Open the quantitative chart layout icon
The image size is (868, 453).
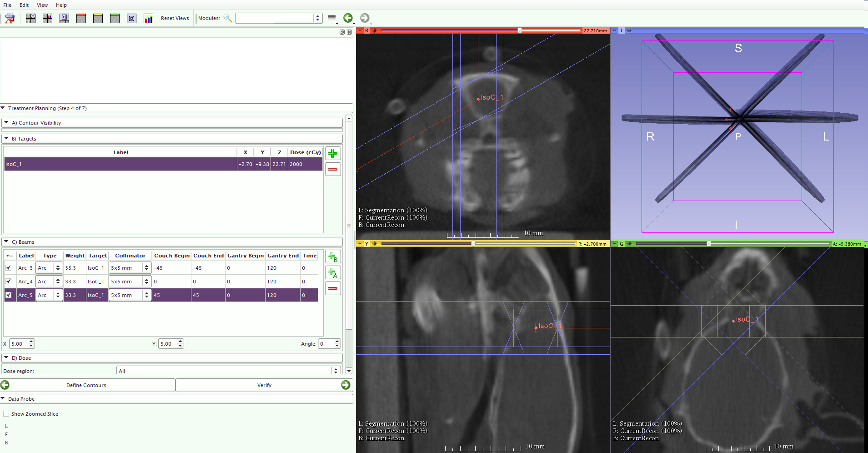point(148,18)
